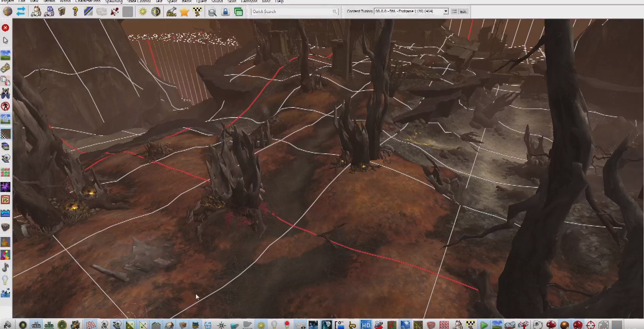Open the Character Info menu
This screenshot has width=644, height=329.
point(88,1)
